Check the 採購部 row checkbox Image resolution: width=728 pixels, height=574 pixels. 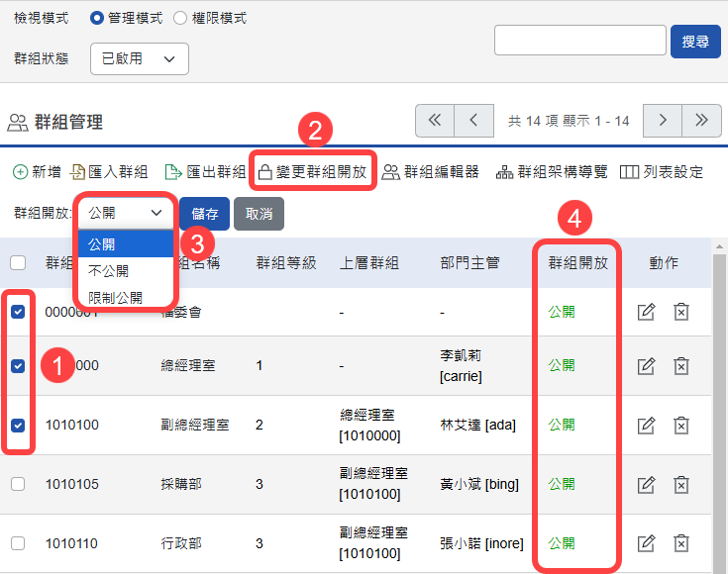click(x=18, y=485)
